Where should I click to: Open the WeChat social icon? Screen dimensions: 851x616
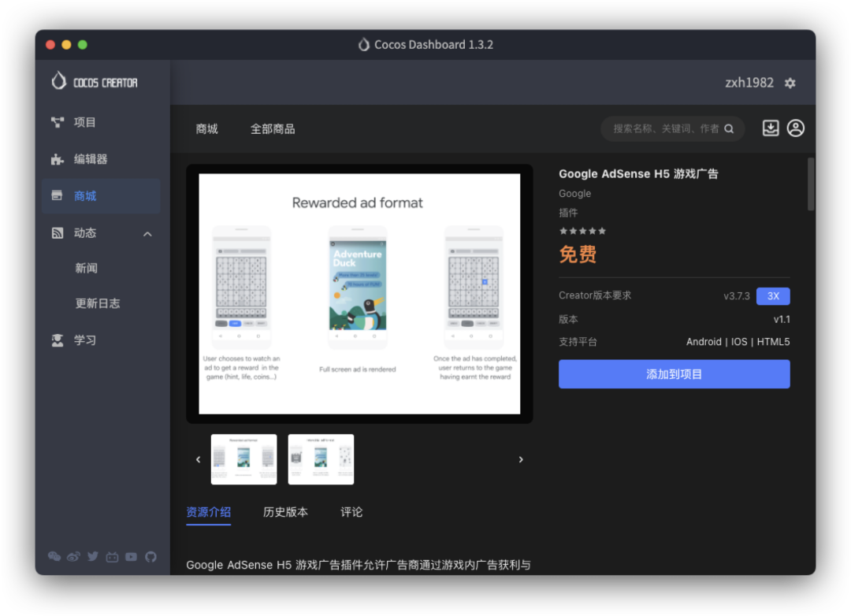coord(54,556)
